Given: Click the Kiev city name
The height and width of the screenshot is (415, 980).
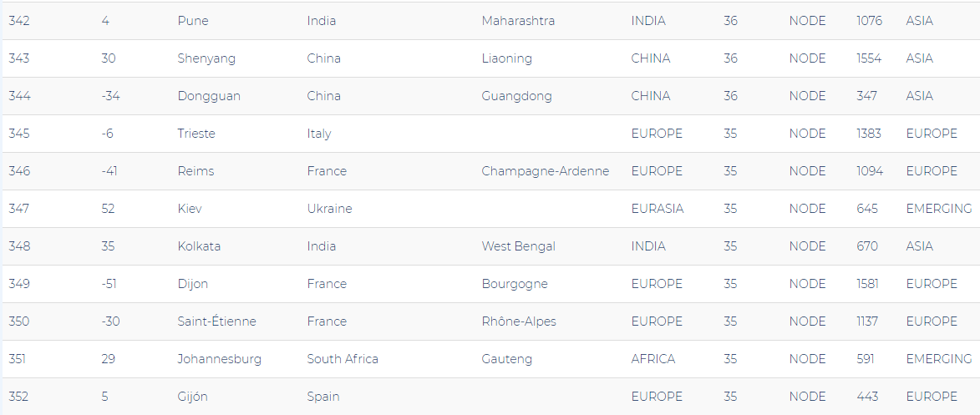Looking at the screenshot, I should [x=190, y=209].
